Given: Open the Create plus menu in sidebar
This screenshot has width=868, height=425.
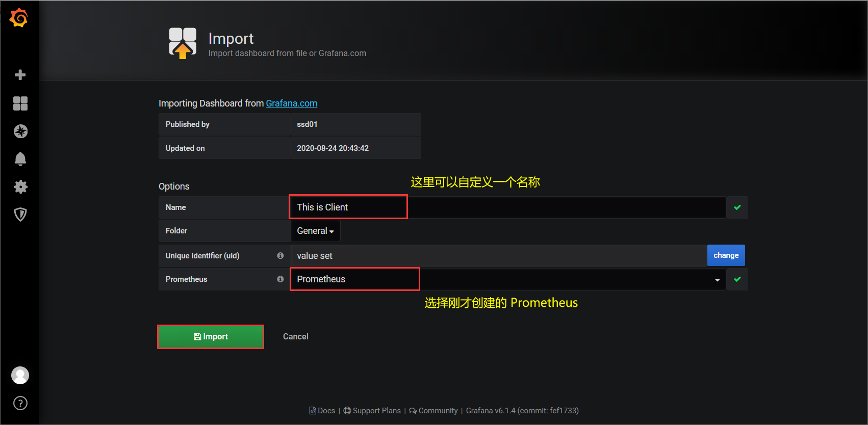Looking at the screenshot, I should (20, 75).
